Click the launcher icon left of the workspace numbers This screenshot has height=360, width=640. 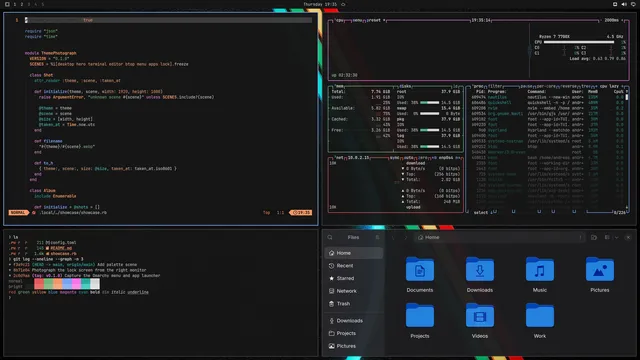tap(7, 4)
